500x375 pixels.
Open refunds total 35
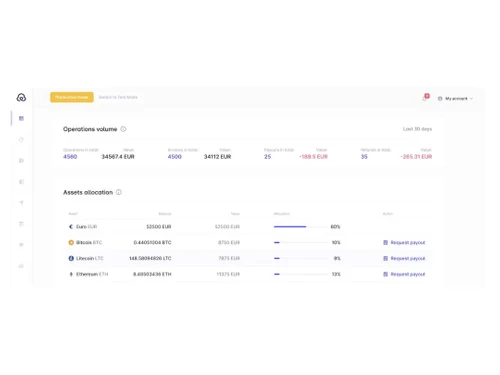[364, 157]
